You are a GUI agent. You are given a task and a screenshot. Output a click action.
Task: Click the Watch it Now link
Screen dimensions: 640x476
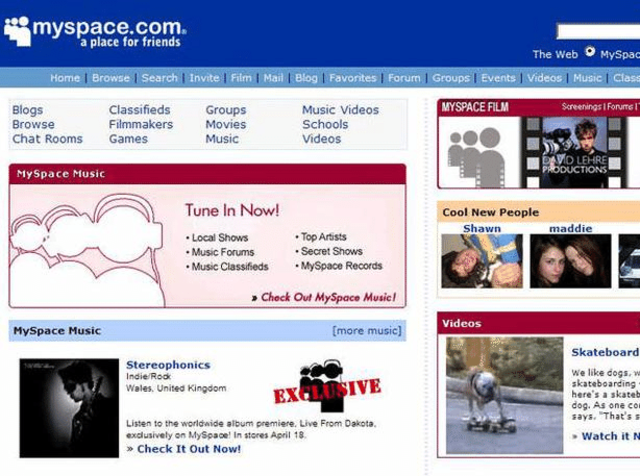(x=611, y=436)
